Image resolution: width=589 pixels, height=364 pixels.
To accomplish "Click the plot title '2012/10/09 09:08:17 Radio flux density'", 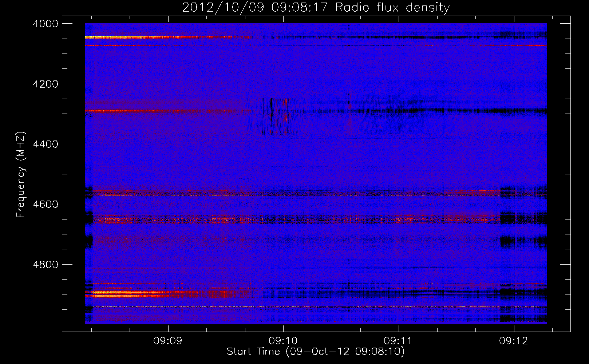I will click(316, 8).
